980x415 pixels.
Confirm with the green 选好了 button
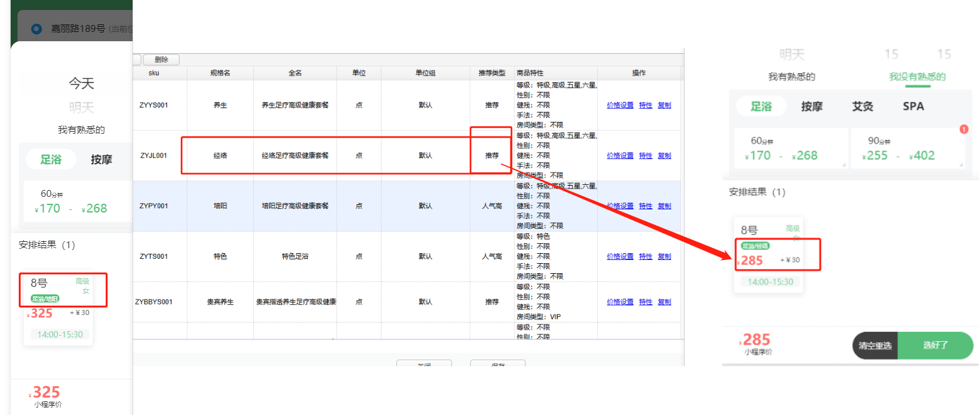(x=936, y=346)
